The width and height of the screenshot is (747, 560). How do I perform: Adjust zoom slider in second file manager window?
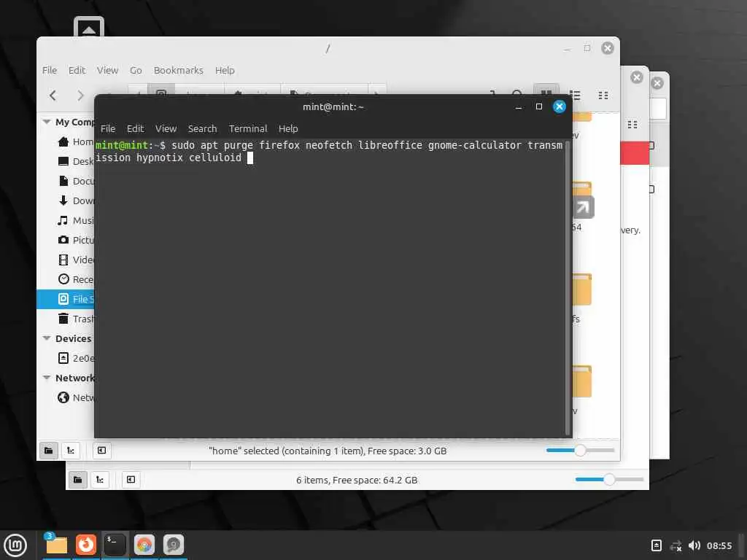pos(609,480)
